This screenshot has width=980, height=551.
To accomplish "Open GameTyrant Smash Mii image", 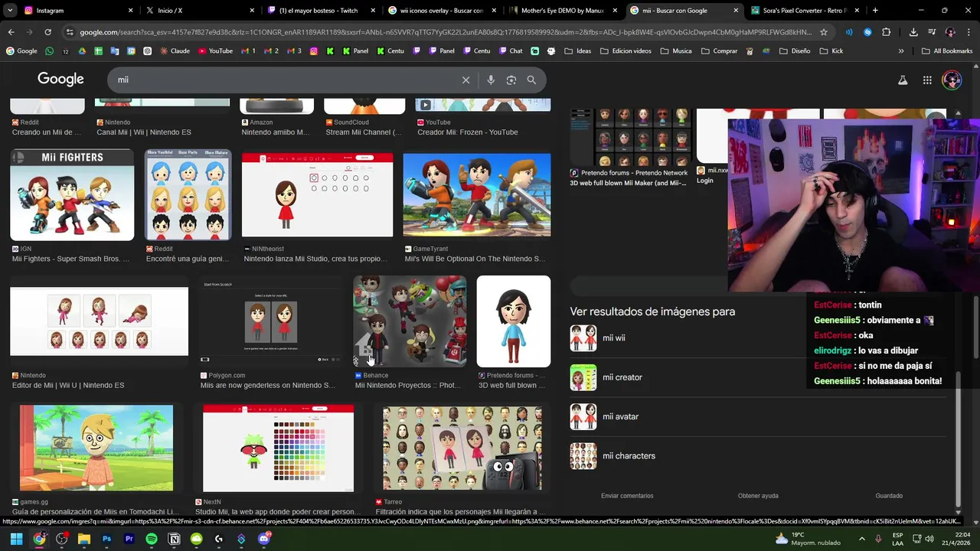I will 476,195.
